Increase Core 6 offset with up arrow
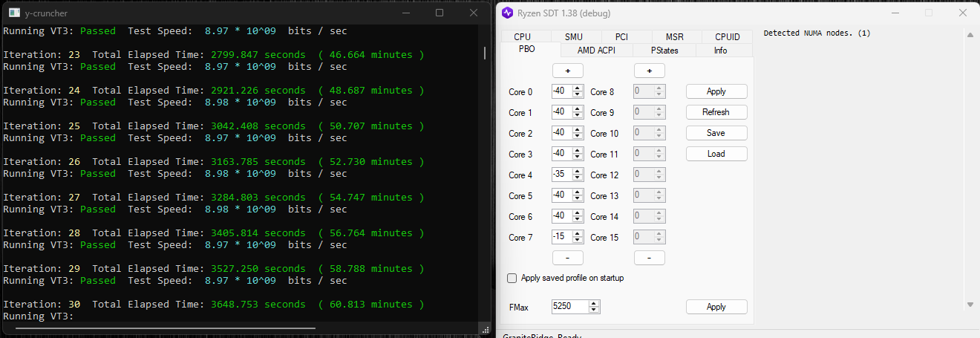 click(578, 212)
